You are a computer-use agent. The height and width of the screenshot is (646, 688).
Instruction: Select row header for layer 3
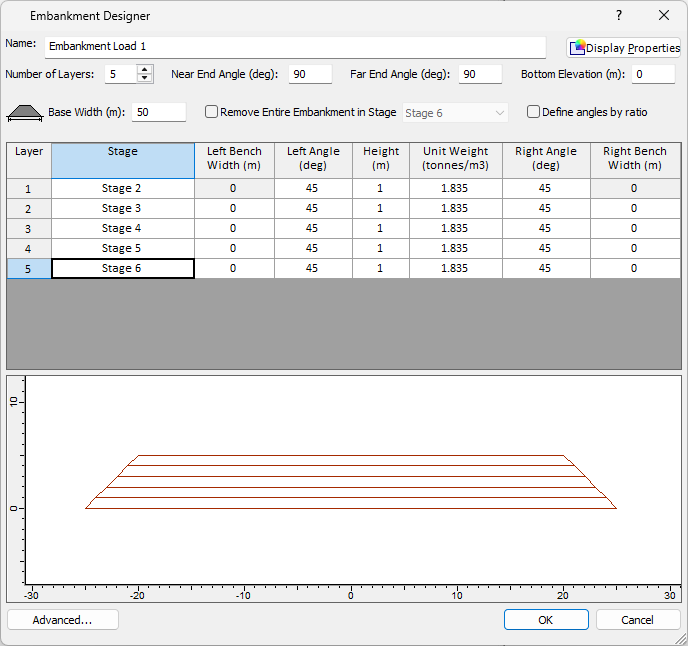[x=29, y=229]
